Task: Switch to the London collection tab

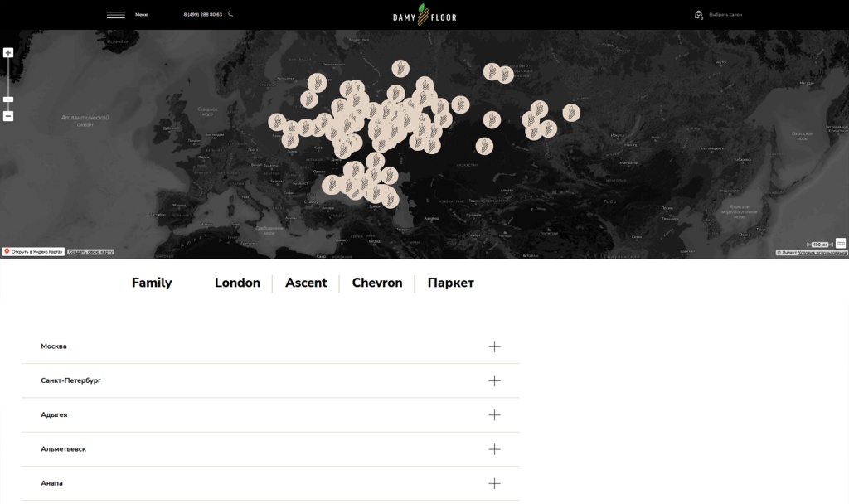Action: [x=237, y=283]
